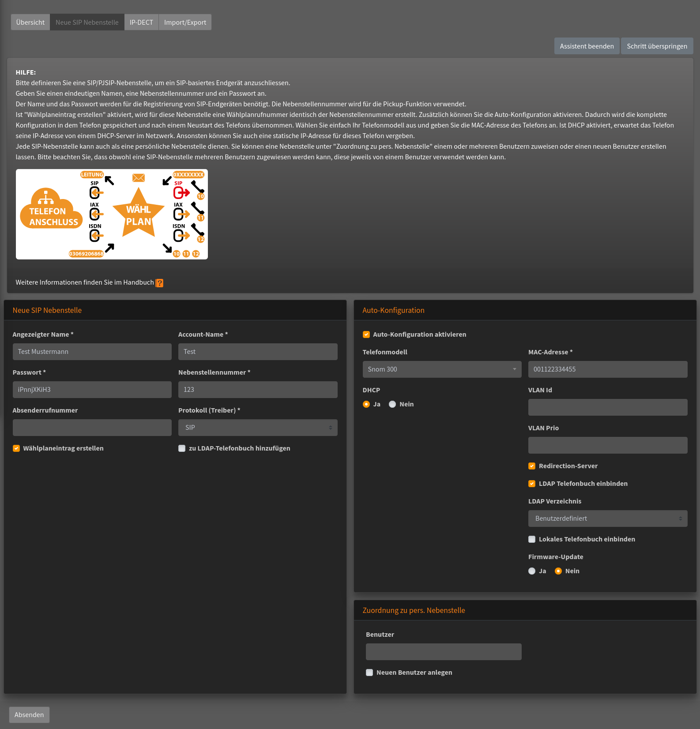Select Nein for DHCP
This screenshot has width=700, height=729.
[392, 404]
